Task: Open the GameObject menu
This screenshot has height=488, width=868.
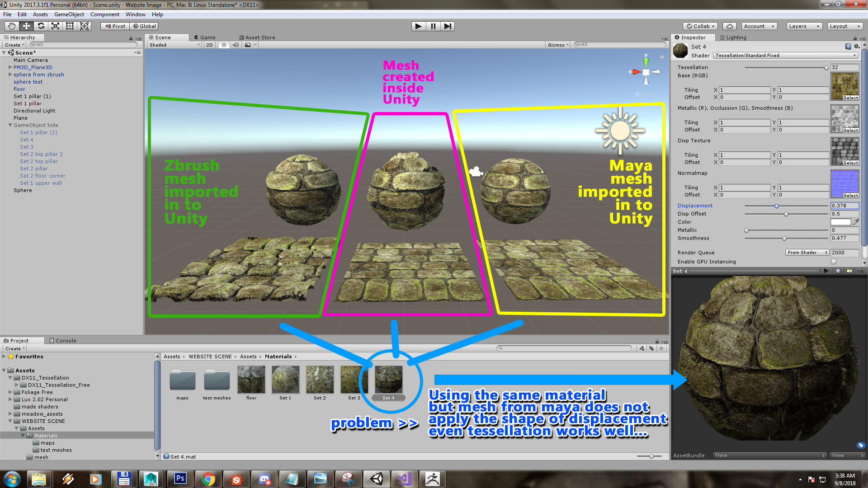Action: click(x=69, y=14)
